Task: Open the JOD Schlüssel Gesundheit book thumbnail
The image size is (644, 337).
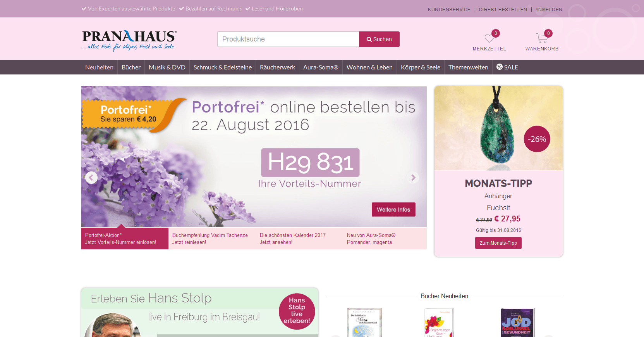Action: [517, 323]
